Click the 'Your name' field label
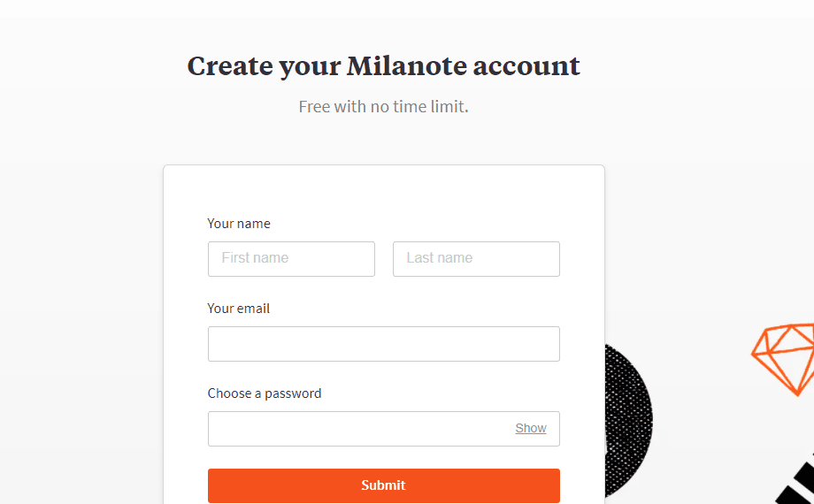Image resolution: width=814 pixels, height=504 pixels. 239,224
